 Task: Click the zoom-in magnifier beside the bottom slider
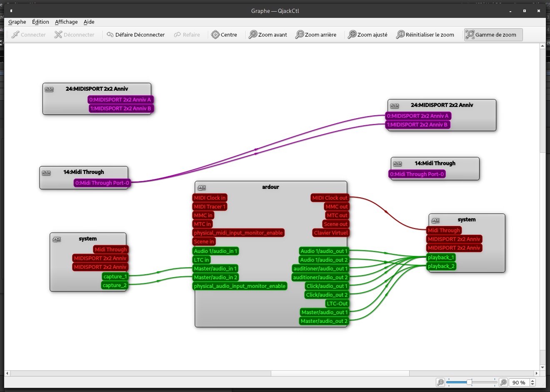click(503, 382)
